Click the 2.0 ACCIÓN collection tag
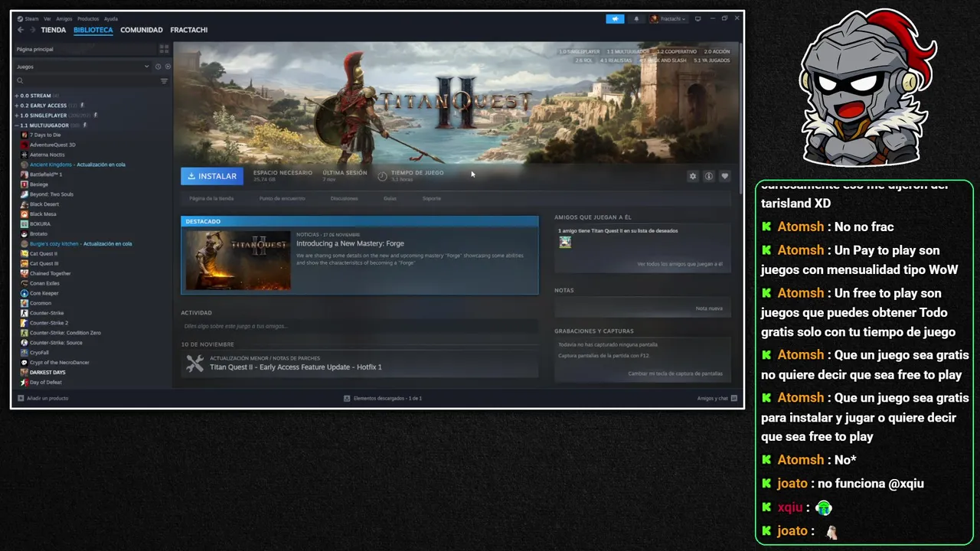980x551 pixels. pyautogui.click(x=717, y=51)
